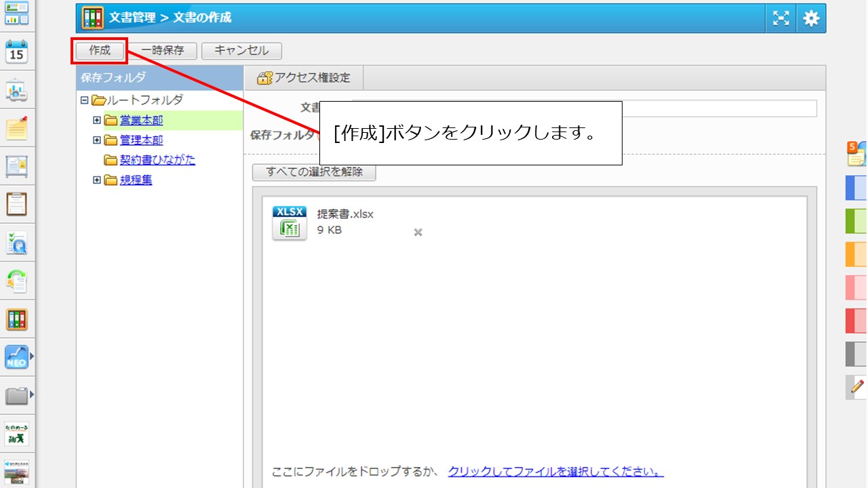Click the 作成 button to create the document
This screenshot has width=868, height=488.
[x=99, y=51]
